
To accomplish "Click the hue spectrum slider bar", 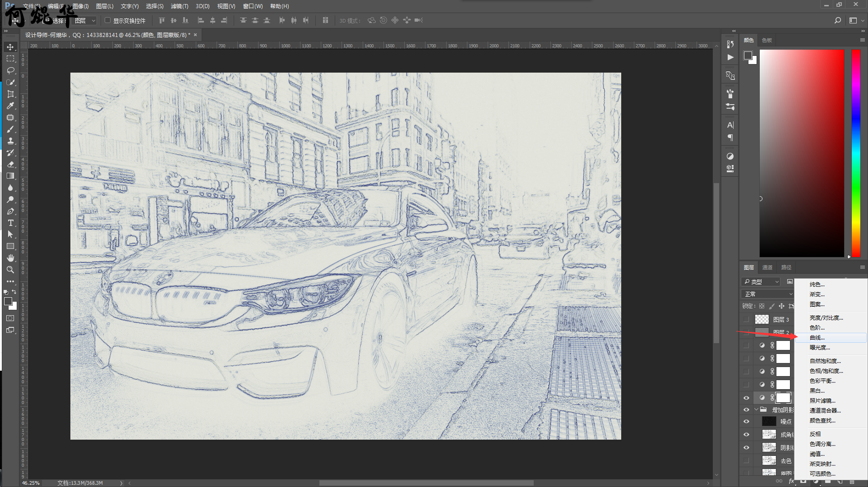I will coord(856,153).
